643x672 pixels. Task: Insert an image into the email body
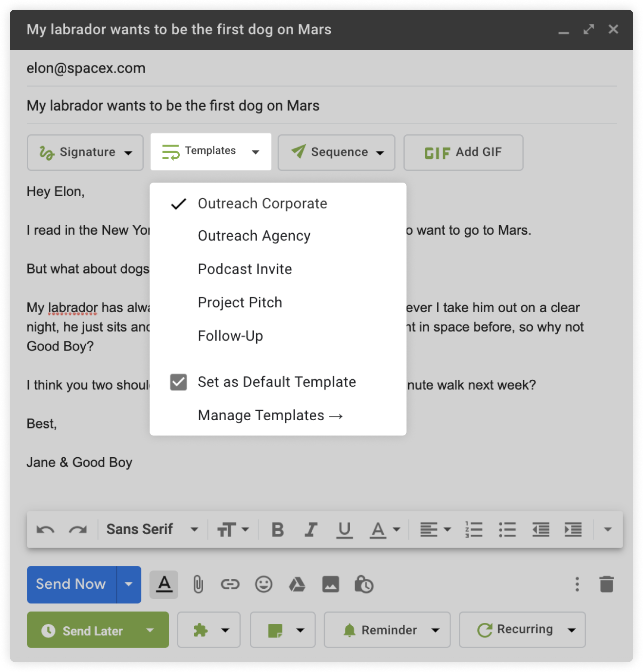point(330,584)
